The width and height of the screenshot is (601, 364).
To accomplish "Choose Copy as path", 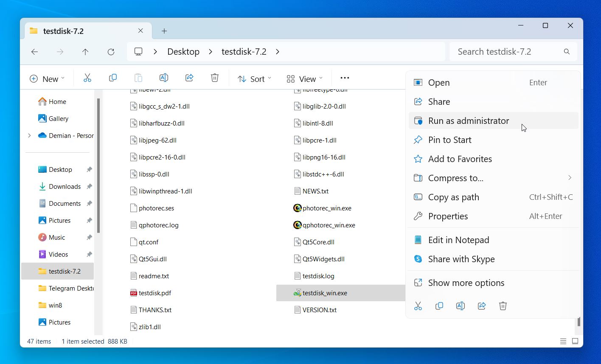I will pyautogui.click(x=494, y=197).
